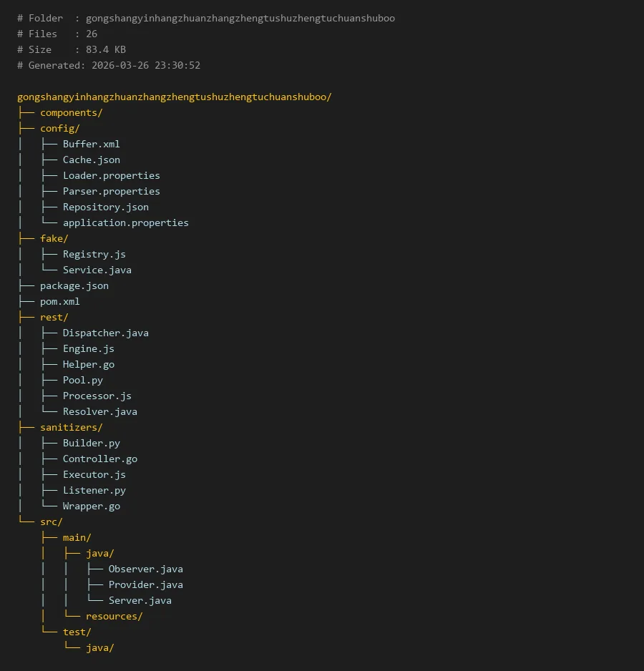644x671 pixels.
Task: Select the Observer.java file
Action: coord(145,569)
